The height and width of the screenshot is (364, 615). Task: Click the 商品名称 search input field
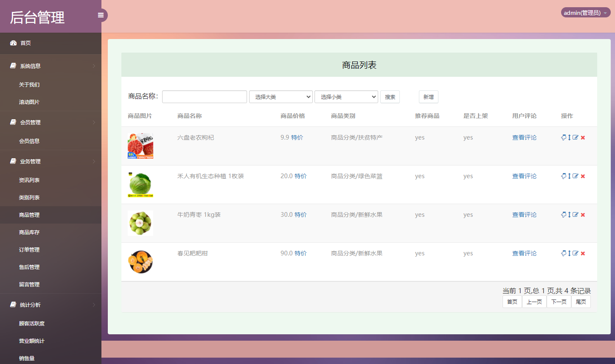click(x=204, y=97)
